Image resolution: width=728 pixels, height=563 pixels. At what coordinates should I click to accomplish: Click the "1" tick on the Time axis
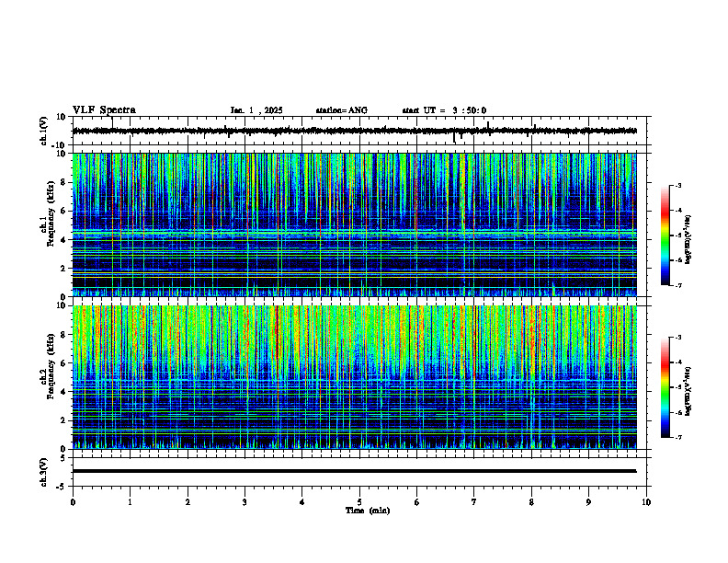[131, 502]
